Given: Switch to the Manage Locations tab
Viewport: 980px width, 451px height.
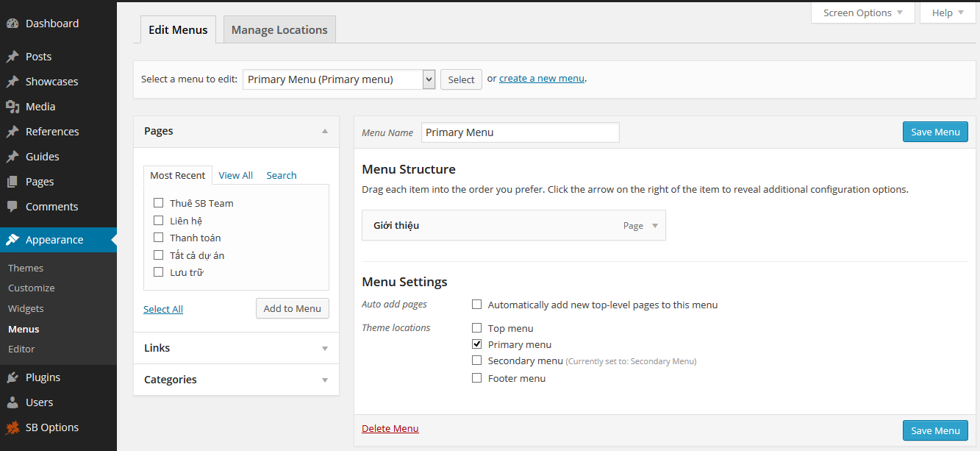Looking at the screenshot, I should click(x=279, y=30).
